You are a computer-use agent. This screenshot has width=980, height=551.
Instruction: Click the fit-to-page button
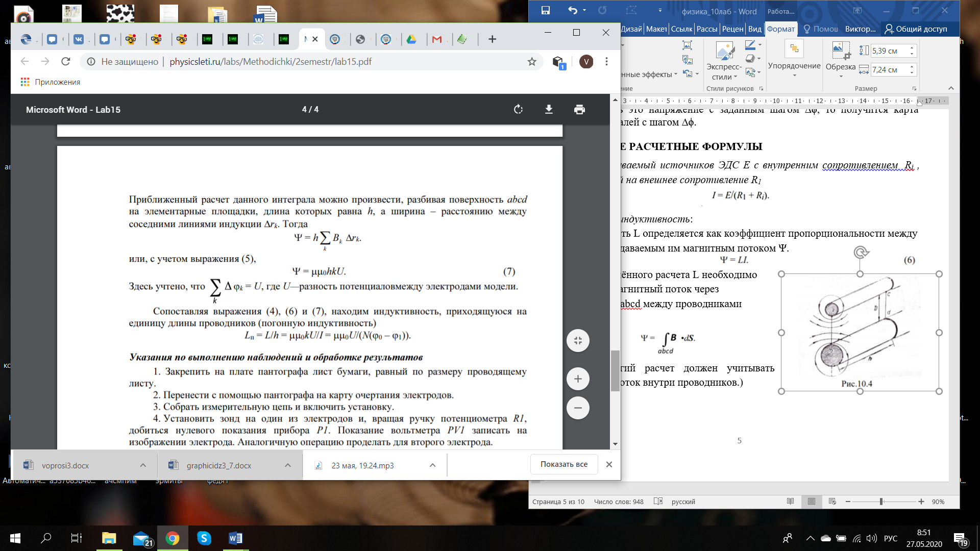tap(578, 341)
